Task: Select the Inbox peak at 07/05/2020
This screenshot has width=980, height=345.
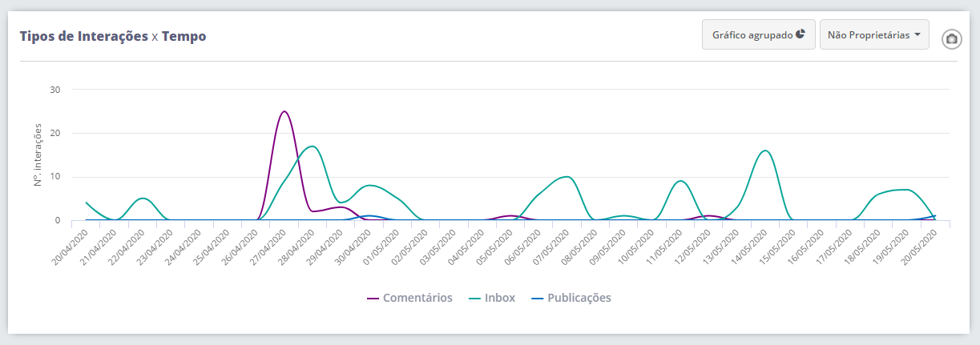Action: point(567,177)
